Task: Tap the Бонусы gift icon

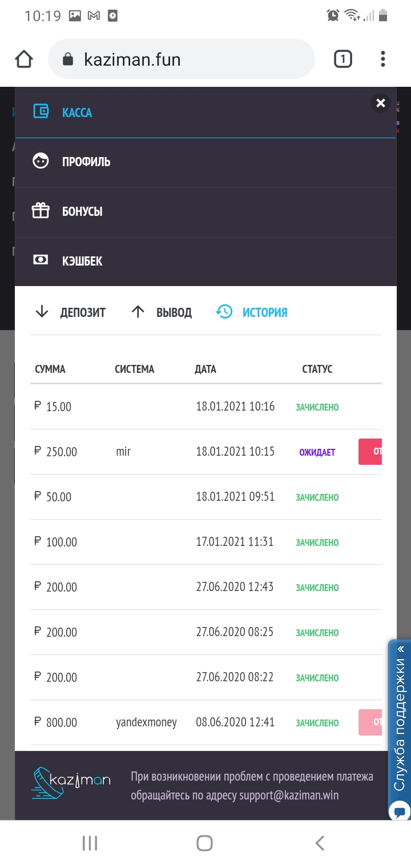Action: click(41, 211)
